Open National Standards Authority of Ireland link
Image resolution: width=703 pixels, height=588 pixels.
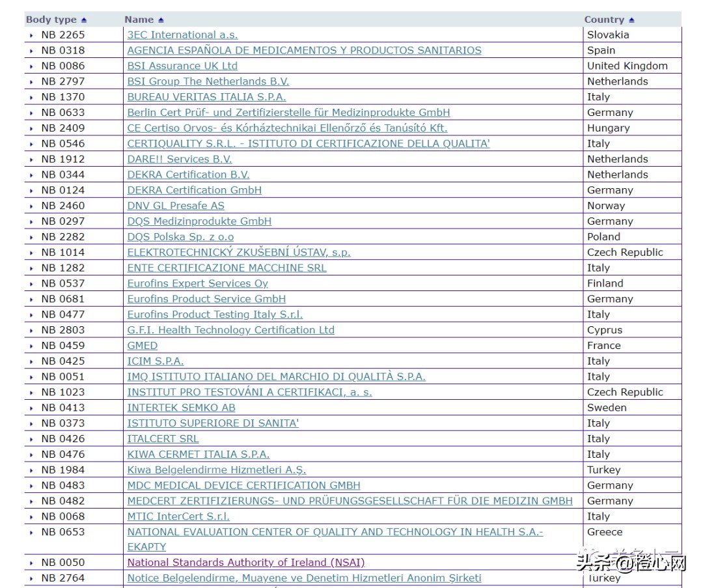[246, 563]
